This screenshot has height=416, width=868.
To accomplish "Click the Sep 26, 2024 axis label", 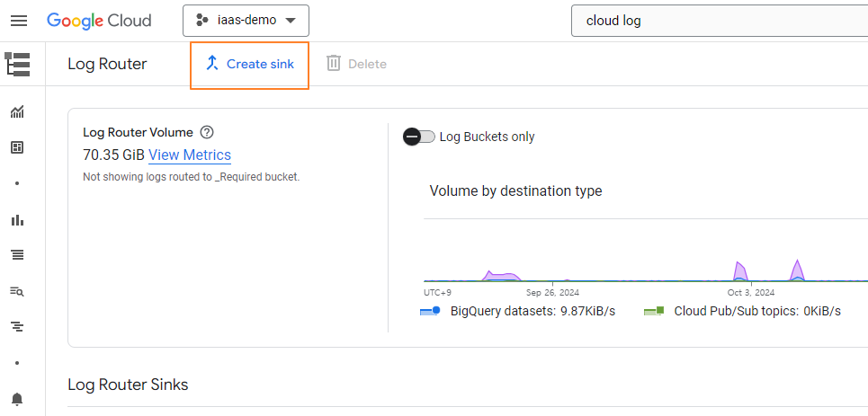I will [552, 293].
